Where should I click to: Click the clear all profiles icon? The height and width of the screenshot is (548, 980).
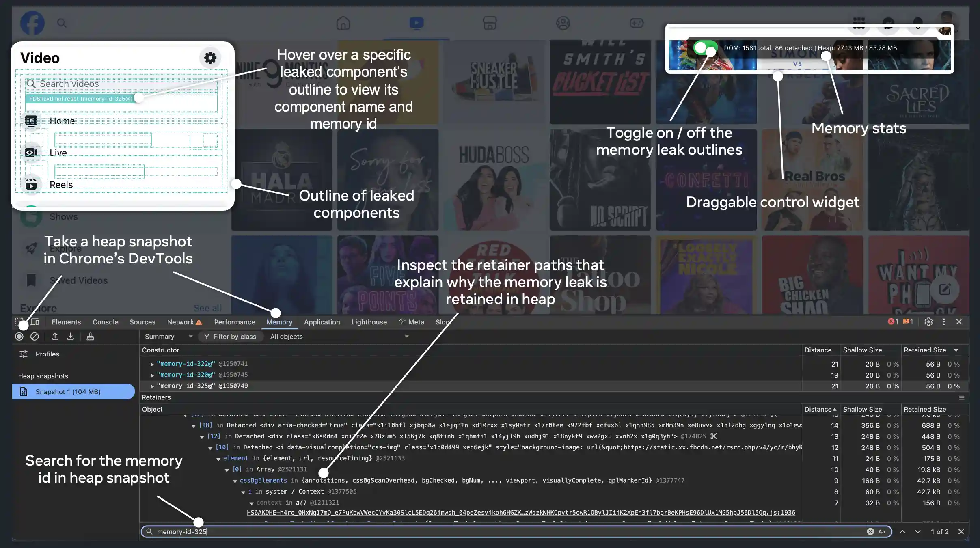click(x=35, y=336)
